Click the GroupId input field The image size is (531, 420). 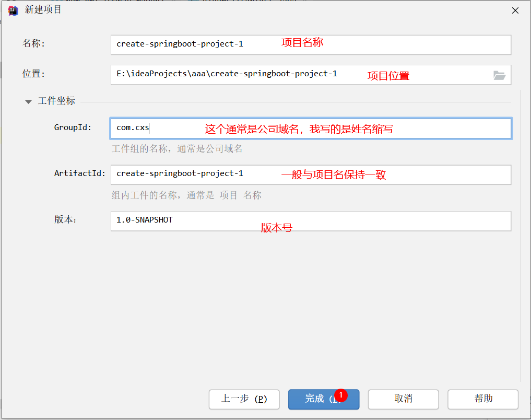(311, 129)
